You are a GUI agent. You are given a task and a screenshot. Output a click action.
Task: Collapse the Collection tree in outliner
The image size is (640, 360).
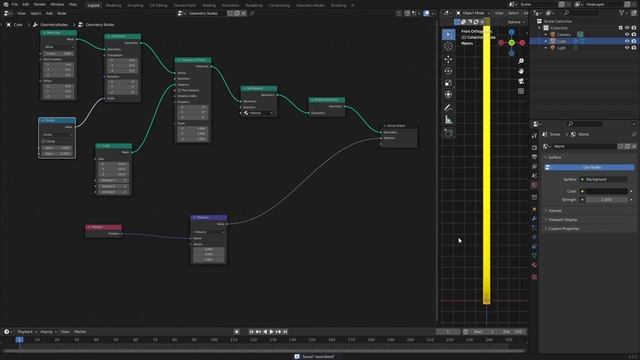tap(540, 28)
